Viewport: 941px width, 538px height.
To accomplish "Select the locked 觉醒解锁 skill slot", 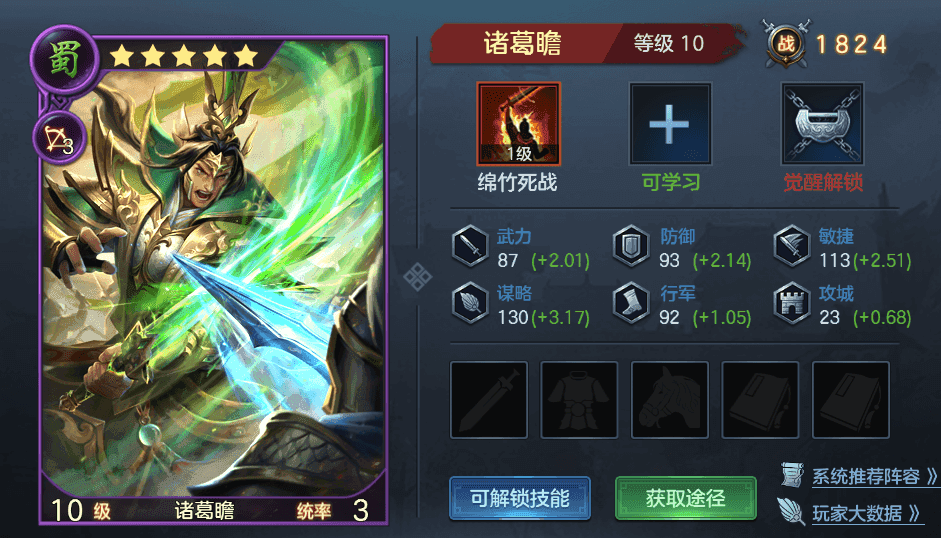I will [823, 124].
